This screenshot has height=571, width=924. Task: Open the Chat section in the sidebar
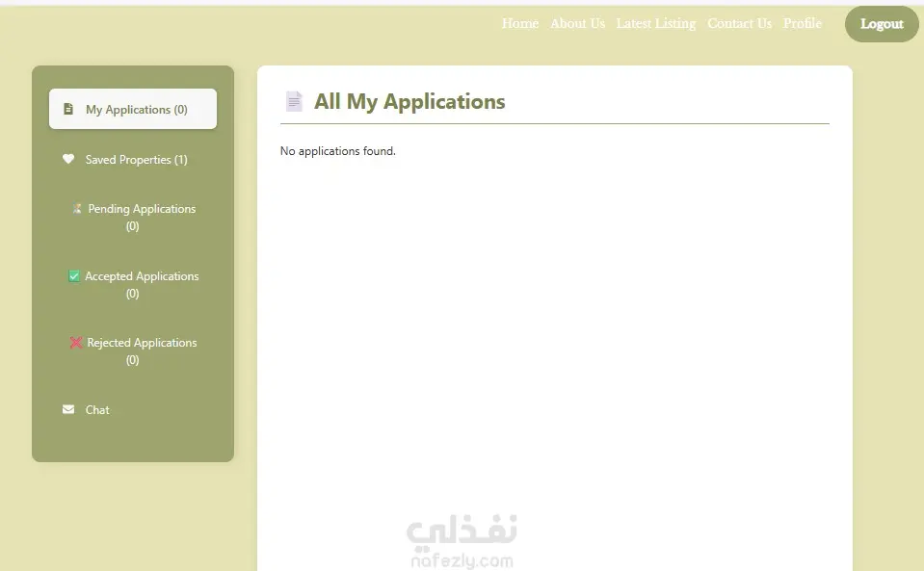[x=133, y=409]
